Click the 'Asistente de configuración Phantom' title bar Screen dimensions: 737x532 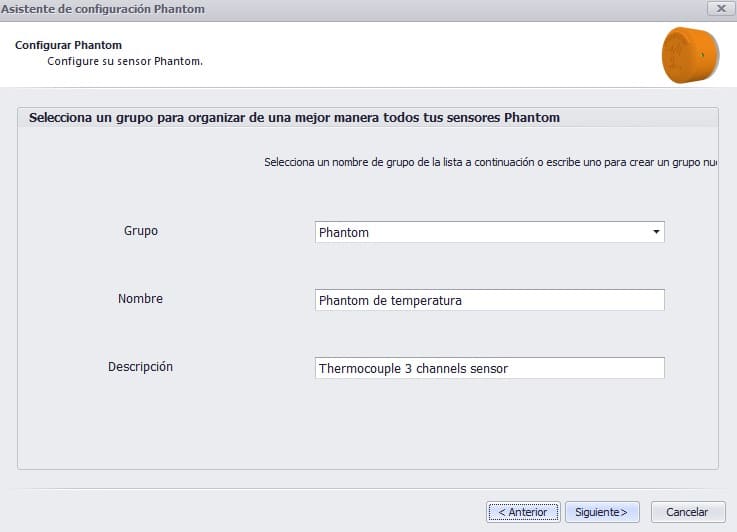[x=104, y=9]
